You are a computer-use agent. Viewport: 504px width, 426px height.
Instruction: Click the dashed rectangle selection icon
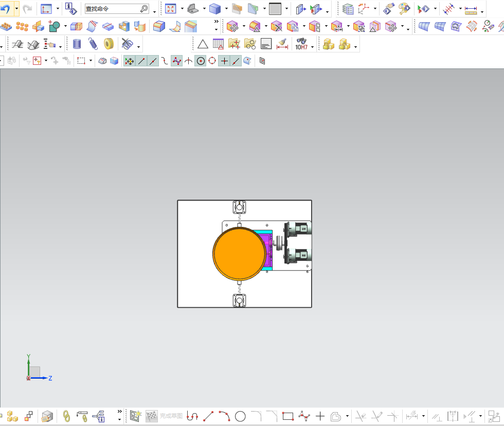click(81, 61)
